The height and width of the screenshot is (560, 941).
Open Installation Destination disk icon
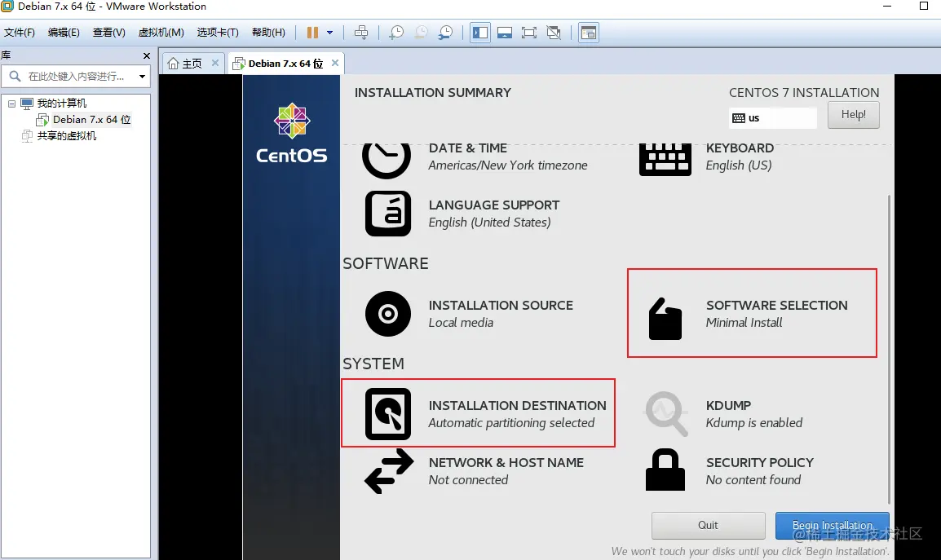[388, 414]
